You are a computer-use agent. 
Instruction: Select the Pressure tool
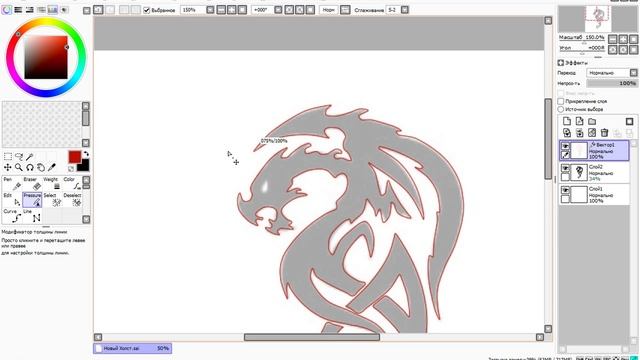point(32,200)
